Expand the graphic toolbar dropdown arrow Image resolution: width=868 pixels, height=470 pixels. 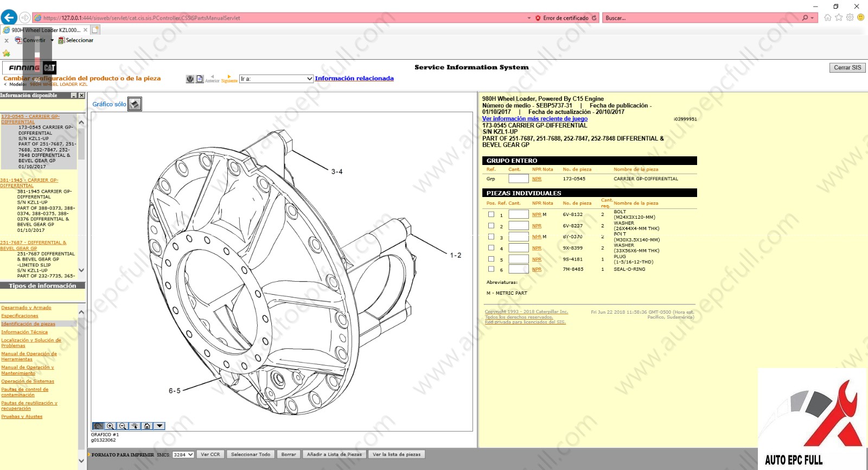(x=159, y=426)
